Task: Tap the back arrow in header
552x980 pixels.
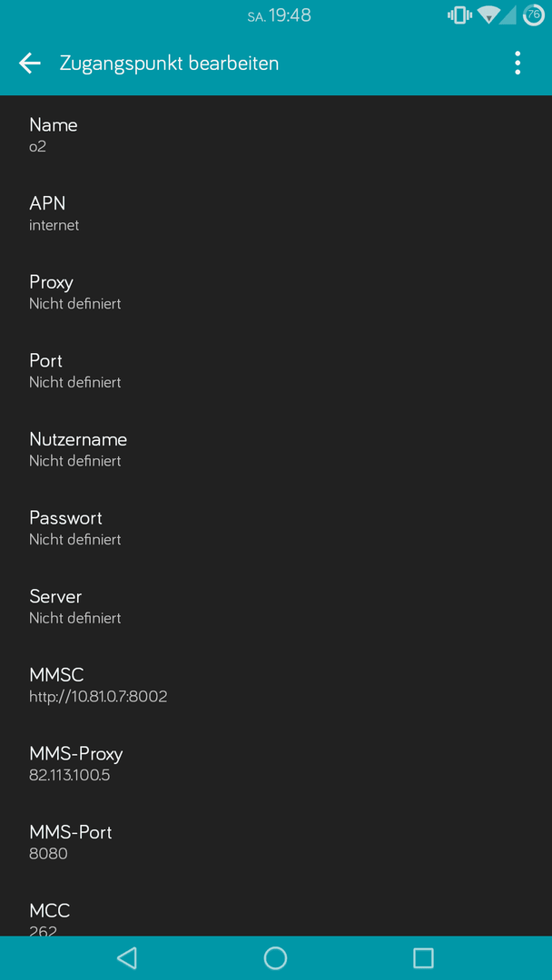Action: click(29, 64)
